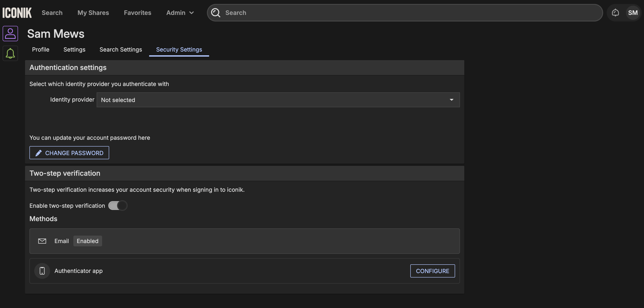Open the Favorites page

137,13
